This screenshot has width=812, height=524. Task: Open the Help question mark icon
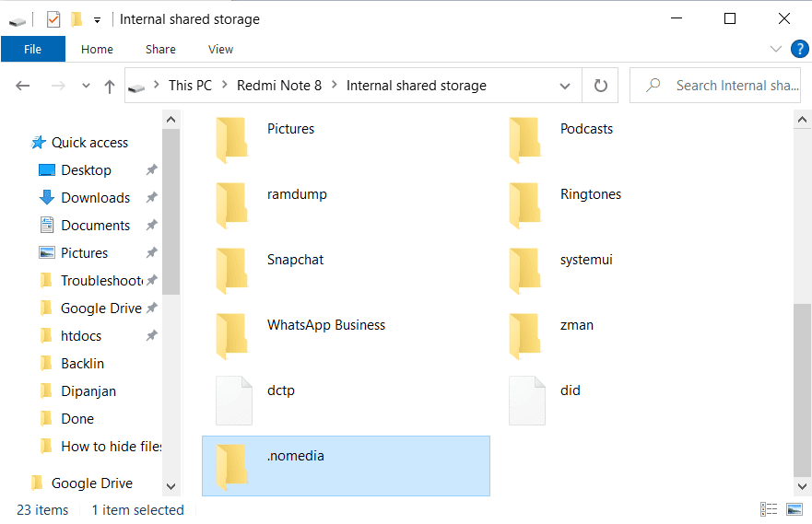pos(800,49)
